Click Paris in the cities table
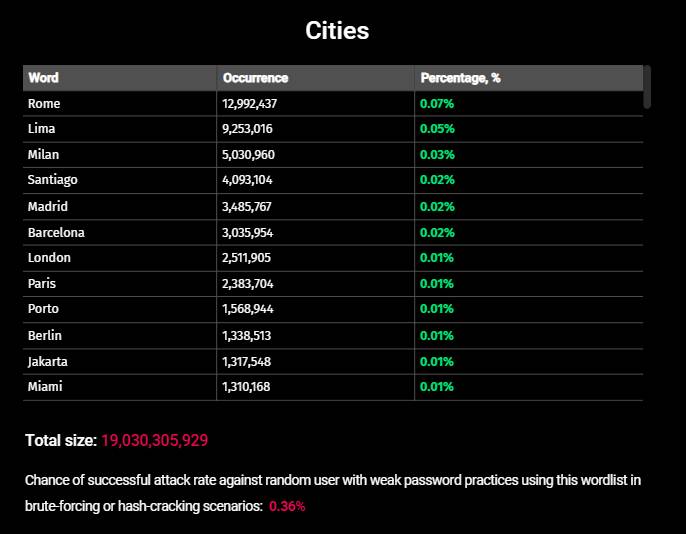Image resolution: width=686 pixels, height=534 pixels. [x=42, y=283]
